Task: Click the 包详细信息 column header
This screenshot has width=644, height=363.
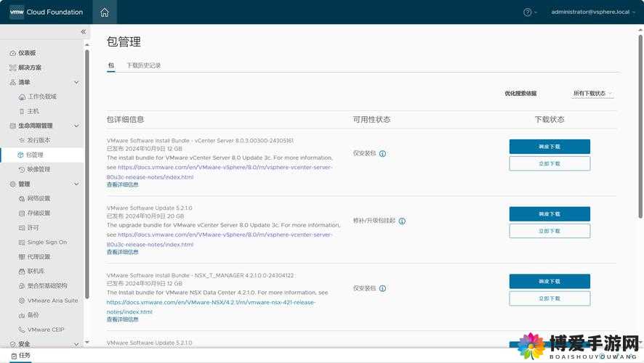Action: pos(125,119)
